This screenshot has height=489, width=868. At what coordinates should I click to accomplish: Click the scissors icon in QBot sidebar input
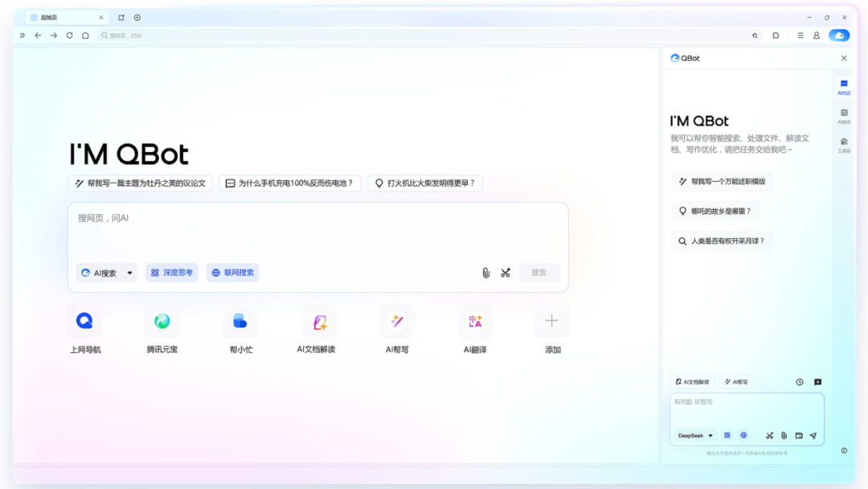pos(769,436)
